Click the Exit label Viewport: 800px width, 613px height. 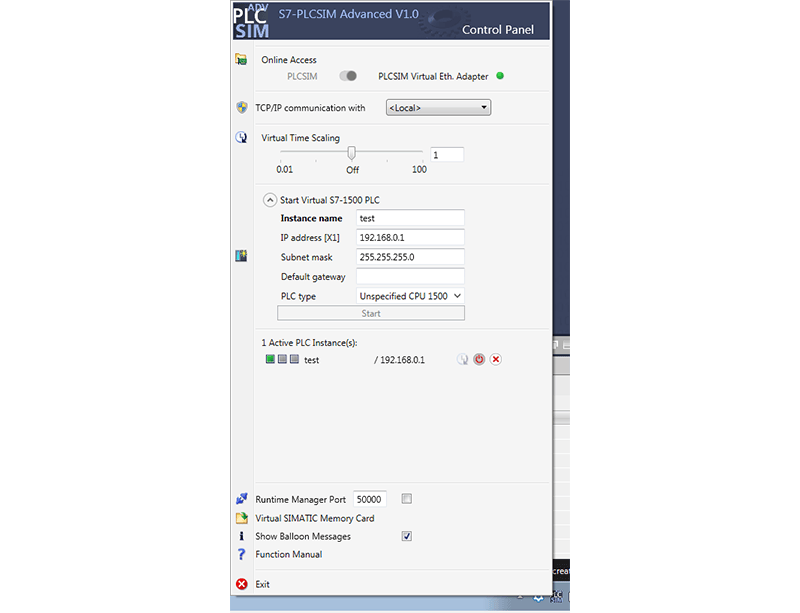tap(262, 584)
